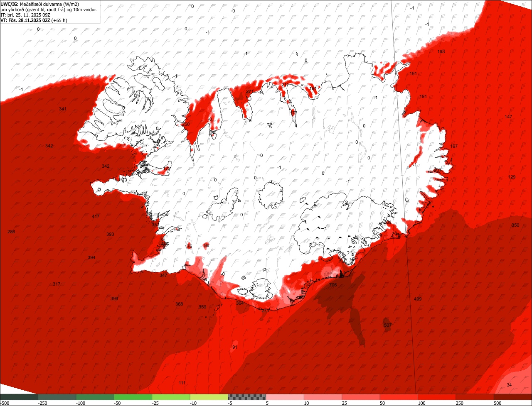Screen dimensions: 532x406
Task: Click the legend label -25
Action: pos(156,403)
